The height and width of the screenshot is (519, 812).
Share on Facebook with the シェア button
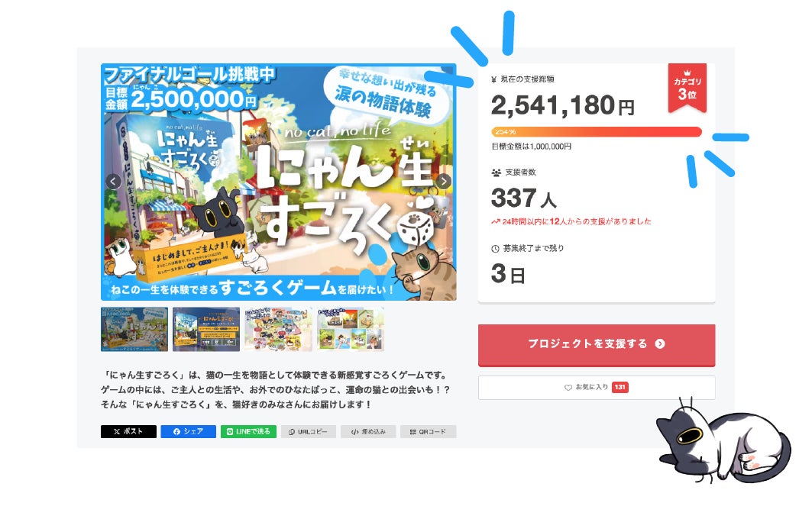[188, 431]
